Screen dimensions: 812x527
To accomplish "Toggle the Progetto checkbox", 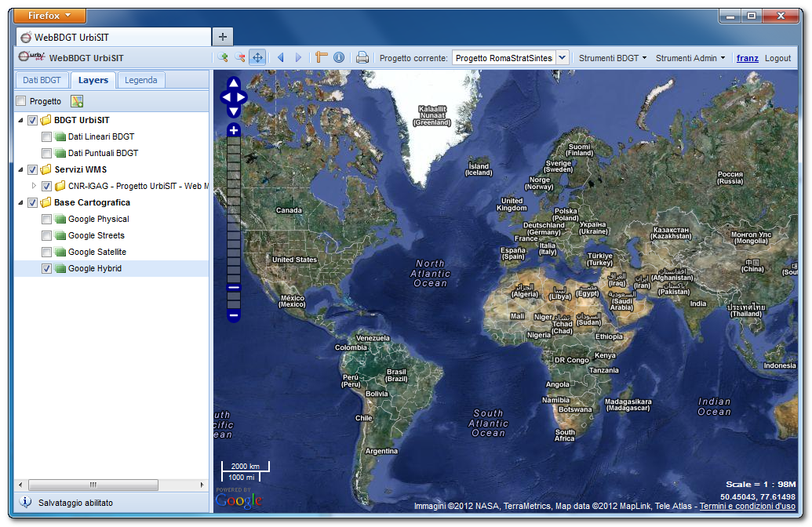I will pos(21,101).
